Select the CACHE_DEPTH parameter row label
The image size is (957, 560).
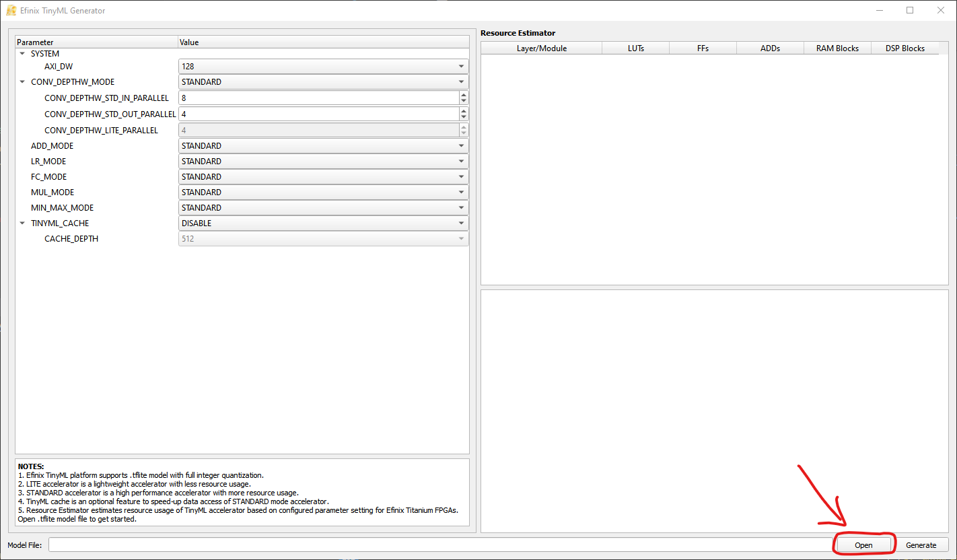71,239
